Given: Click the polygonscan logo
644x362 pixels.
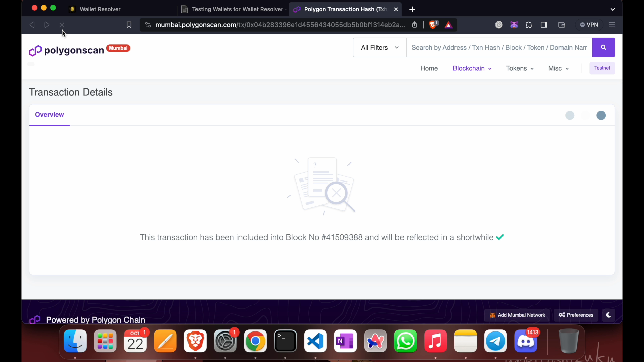Looking at the screenshot, I should pos(66,51).
